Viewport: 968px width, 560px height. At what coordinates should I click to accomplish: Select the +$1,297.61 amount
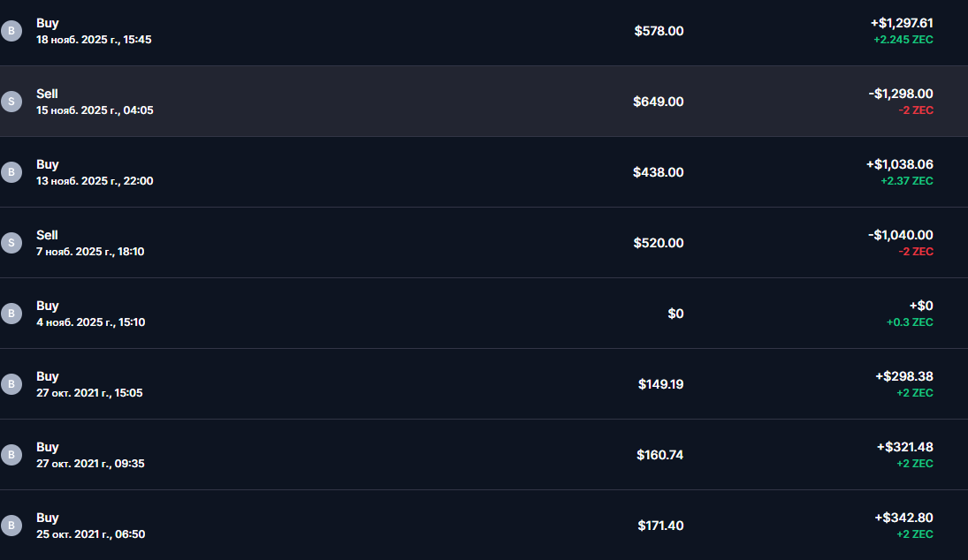[902, 23]
